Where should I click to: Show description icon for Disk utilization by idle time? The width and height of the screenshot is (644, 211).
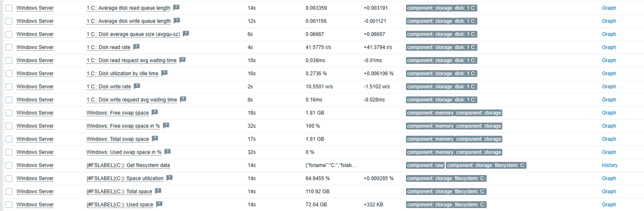(x=164, y=73)
